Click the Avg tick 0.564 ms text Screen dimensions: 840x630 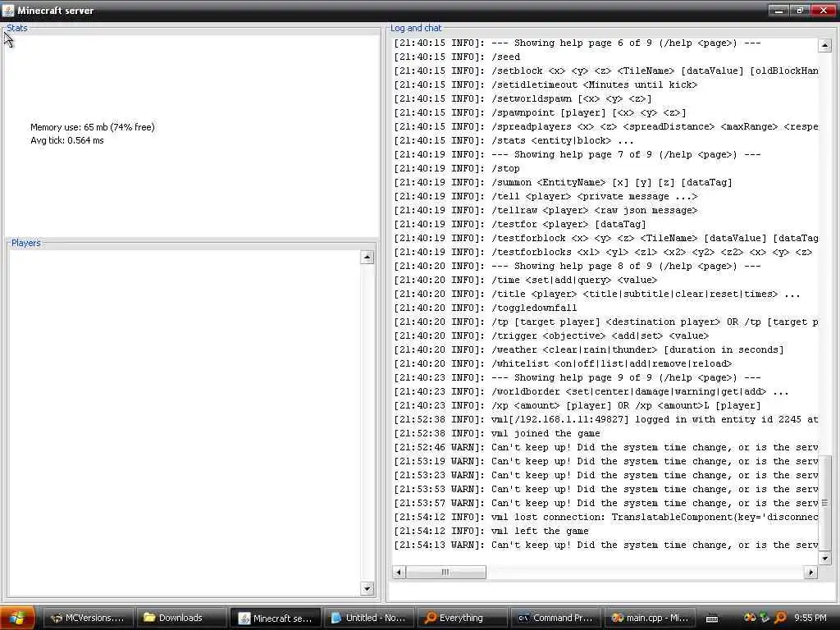coord(67,140)
